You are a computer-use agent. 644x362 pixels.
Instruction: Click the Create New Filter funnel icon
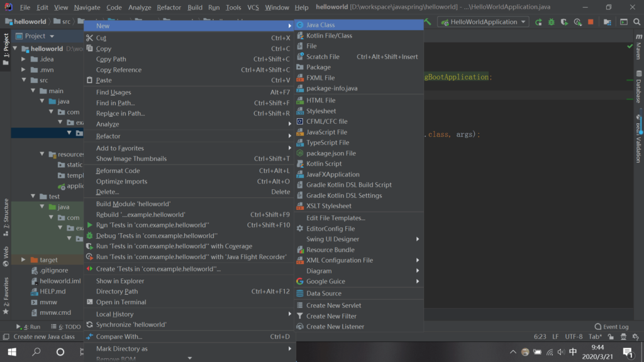(x=300, y=316)
